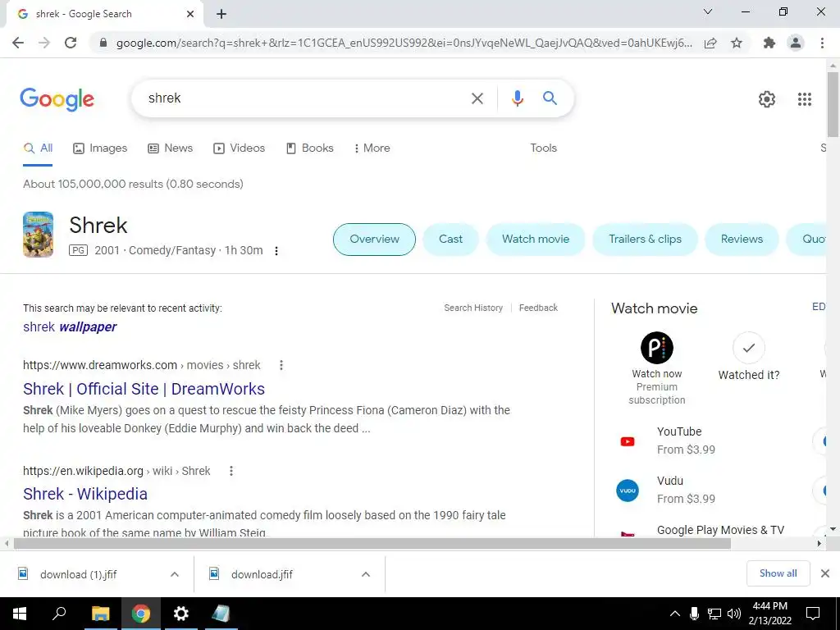Open options for the en.wikipedia.org result
This screenshot has width=840, height=630.
231,471
